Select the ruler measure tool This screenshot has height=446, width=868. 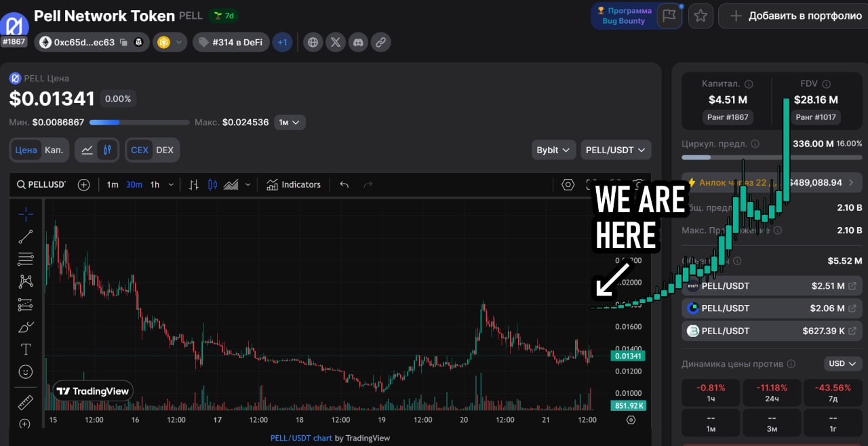(x=26, y=403)
